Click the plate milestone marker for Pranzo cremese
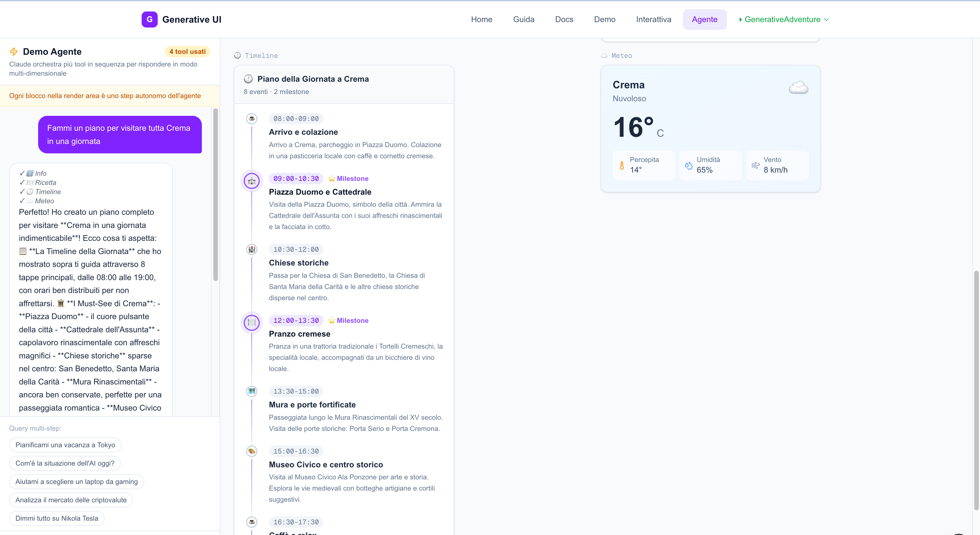This screenshot has height=535, width=980. click(251, 323)
